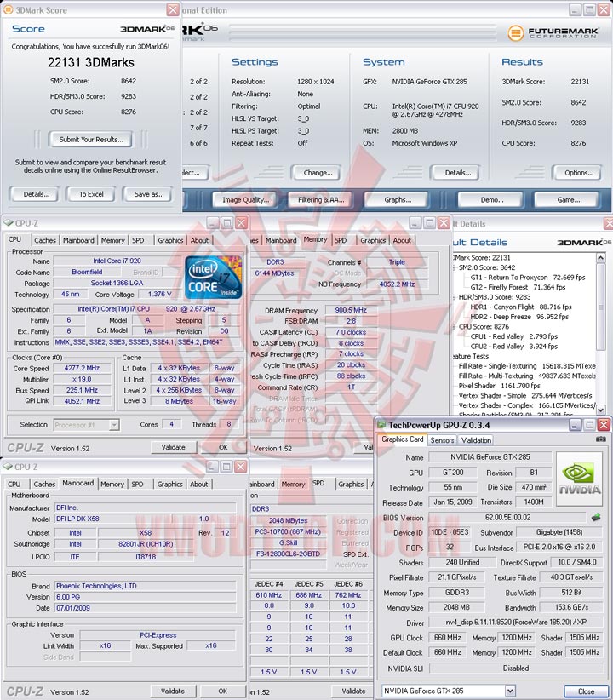The width and height of the screenshot is (613, 700).
Task: Click the Core Speed 4277.2 MHz value
Action: pos(82,368)
